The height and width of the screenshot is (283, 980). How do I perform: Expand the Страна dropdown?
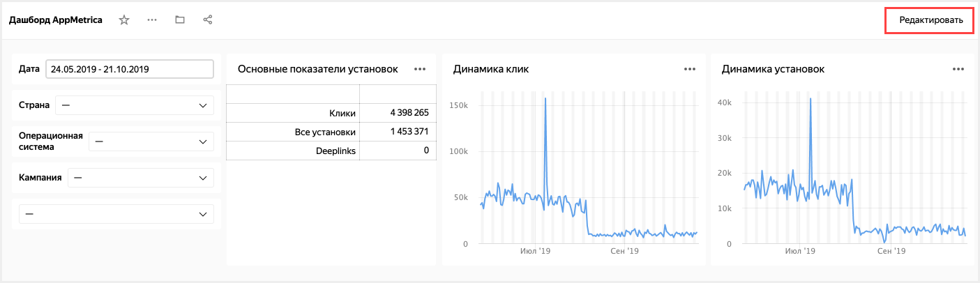(134, 105)
